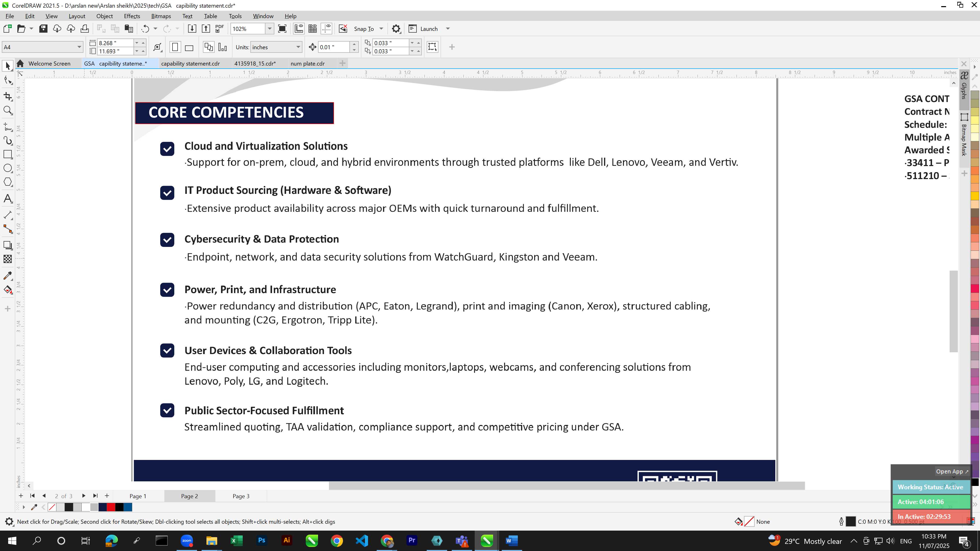The height and width of the screenshot is (551, 980).
Task: Select the Interactive Fill tool
Action: point(8,290)
